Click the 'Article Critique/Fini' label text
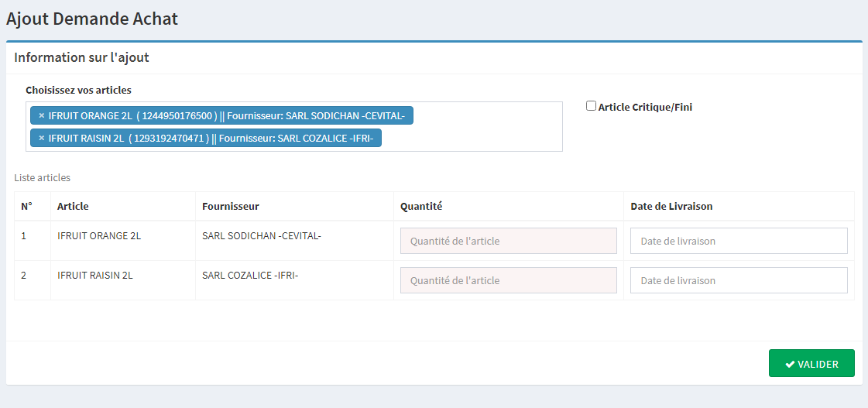The width and height of the screenshot is (868, 408). 645,108
